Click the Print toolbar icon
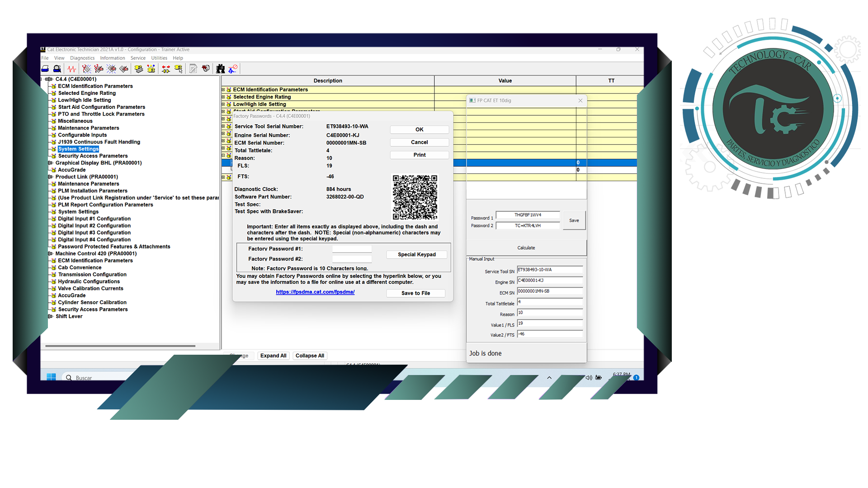The width and height of the screenshot is (868, 488). pos(45,69)
